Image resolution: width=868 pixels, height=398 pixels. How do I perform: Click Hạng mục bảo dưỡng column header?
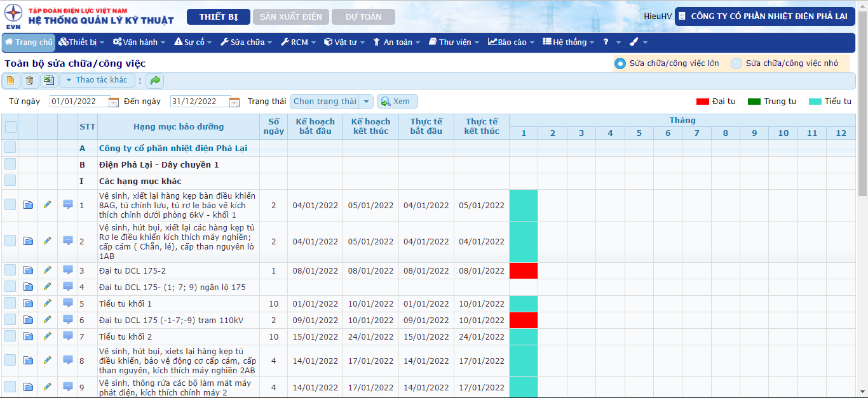click(x=179, y=126)
